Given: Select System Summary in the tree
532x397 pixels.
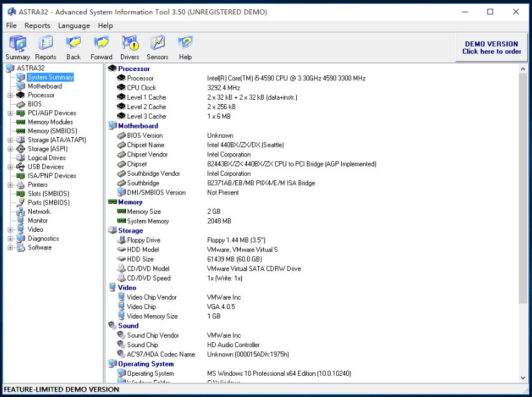Looking at the screenshot, I should click(51, 77).
